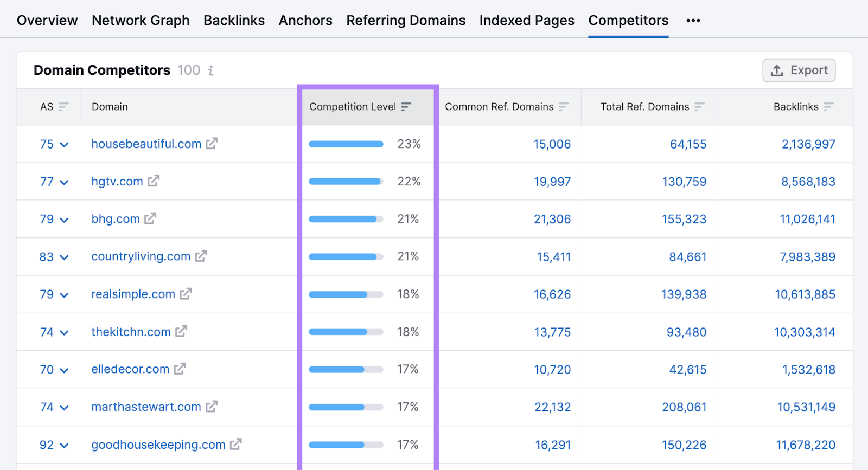Open the elledecor.com domain link
868x470 pixels.
[130, 369]
